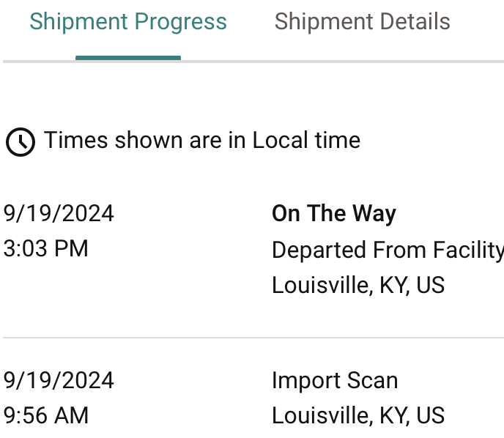
Task: Click the 9/19/2024 date above 9:56 AM
Action: click(x=59, y=381)
